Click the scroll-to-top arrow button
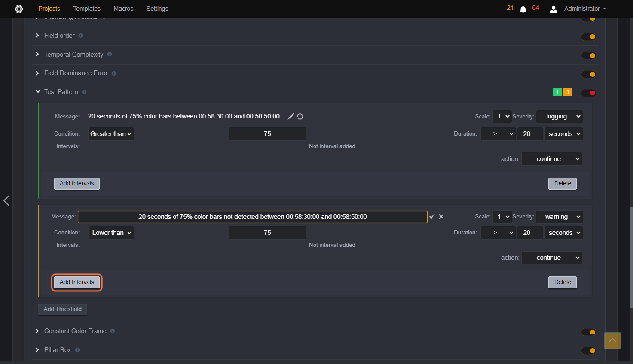The height and width of the screenshot is (364, 633). click(612, 340)
